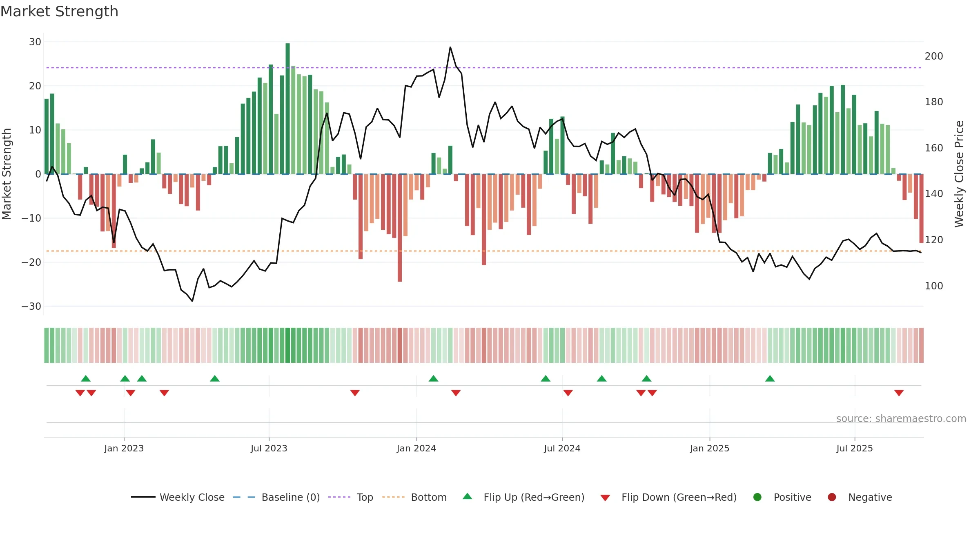This screenshot has height=551, width=980.
Task: Click the Jan 2024 x-axis label
Action: pyautogui.click(x=416, y=448)
